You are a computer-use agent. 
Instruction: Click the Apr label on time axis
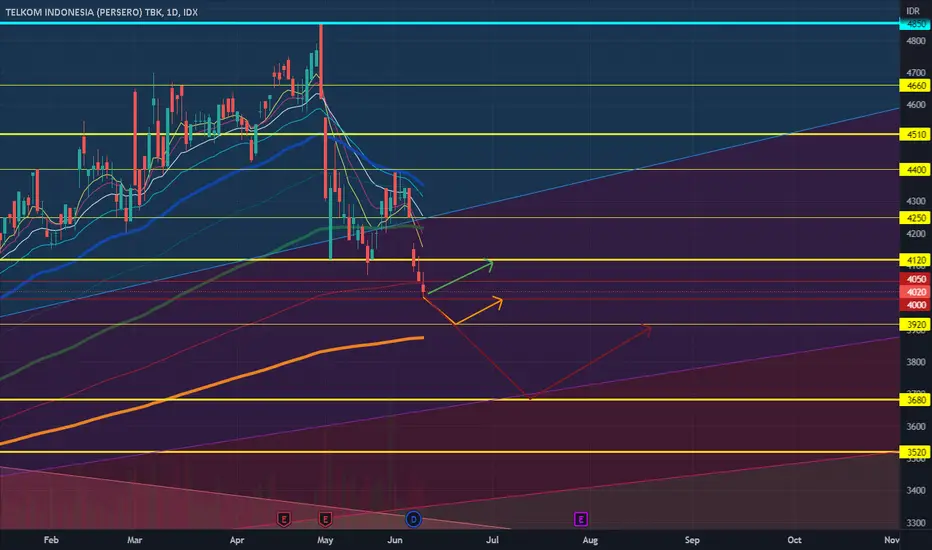point(237,540)
